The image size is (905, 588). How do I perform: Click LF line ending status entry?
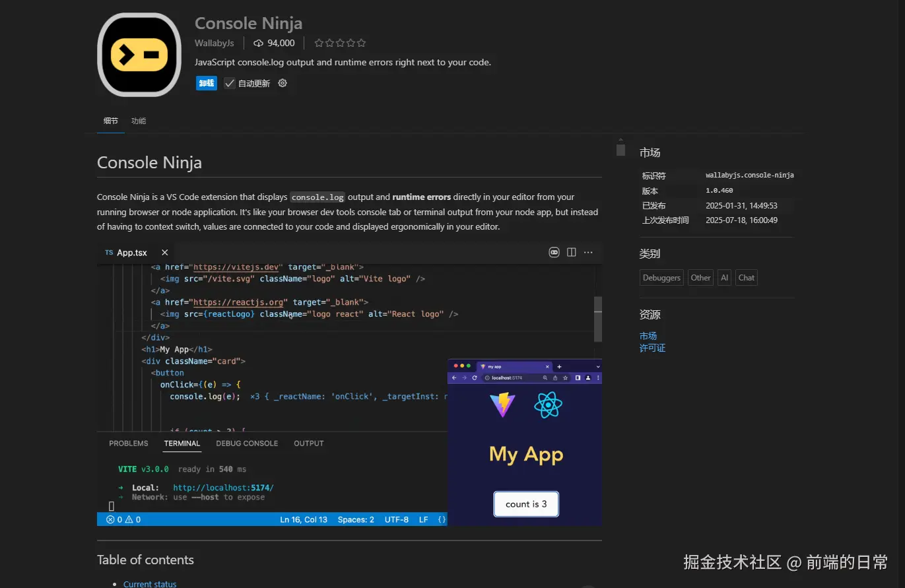point(424,519)
